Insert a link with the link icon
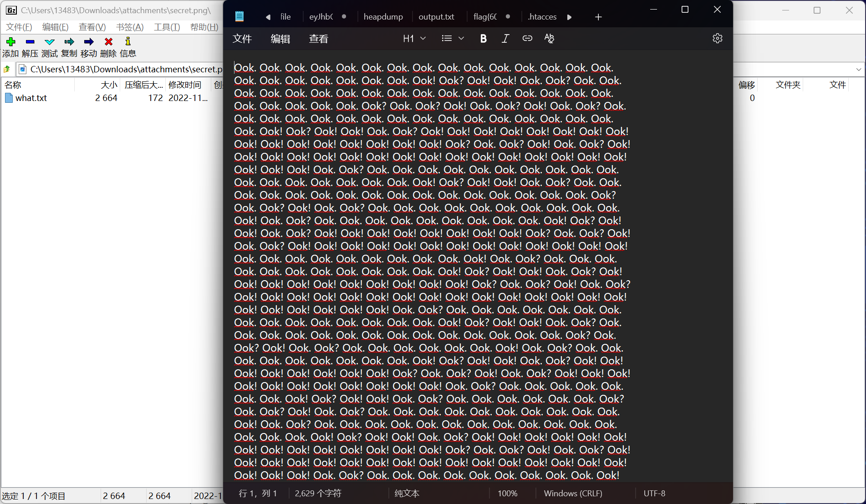Viewport: 866px width, 504px height. point(527,39)
